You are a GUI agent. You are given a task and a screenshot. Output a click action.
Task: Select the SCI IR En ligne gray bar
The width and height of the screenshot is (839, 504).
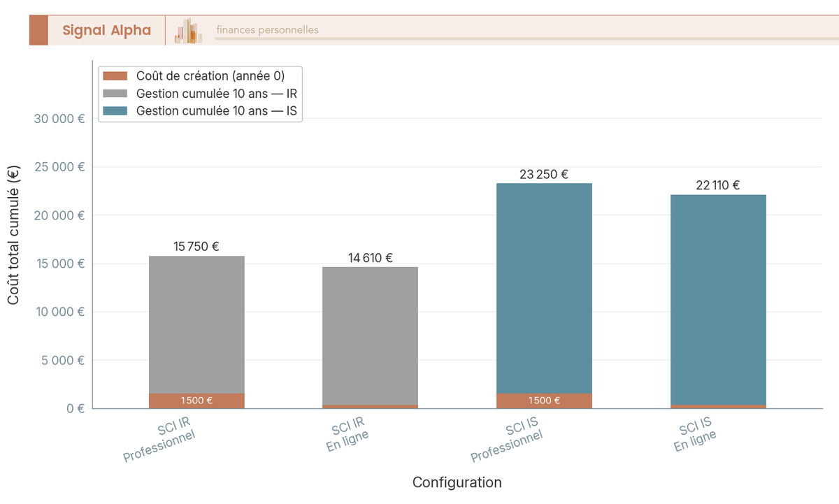[x=370, y=336]
